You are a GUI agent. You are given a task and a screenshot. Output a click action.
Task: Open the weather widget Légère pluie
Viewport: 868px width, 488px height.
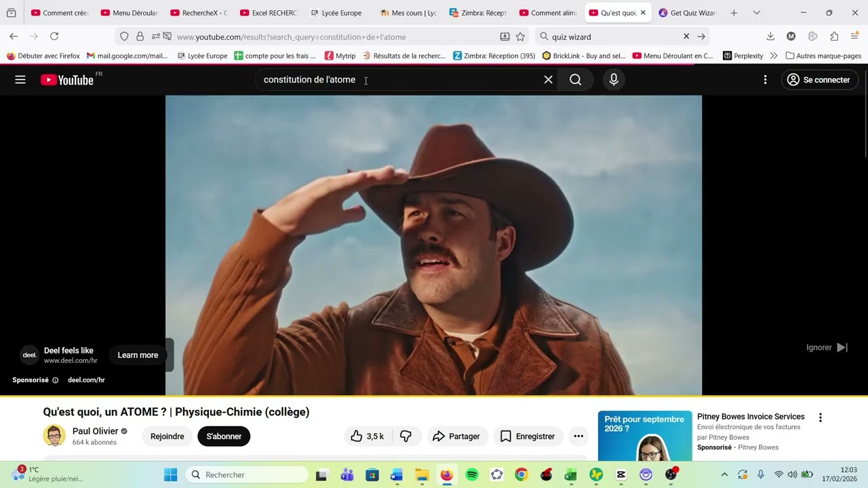coord(47,474)
